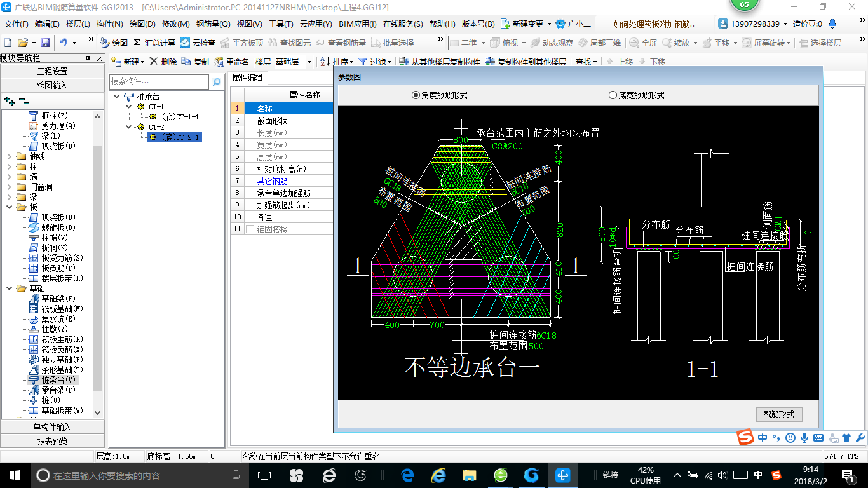Open the 绘图 drawing tool

(x=114, y=43)
